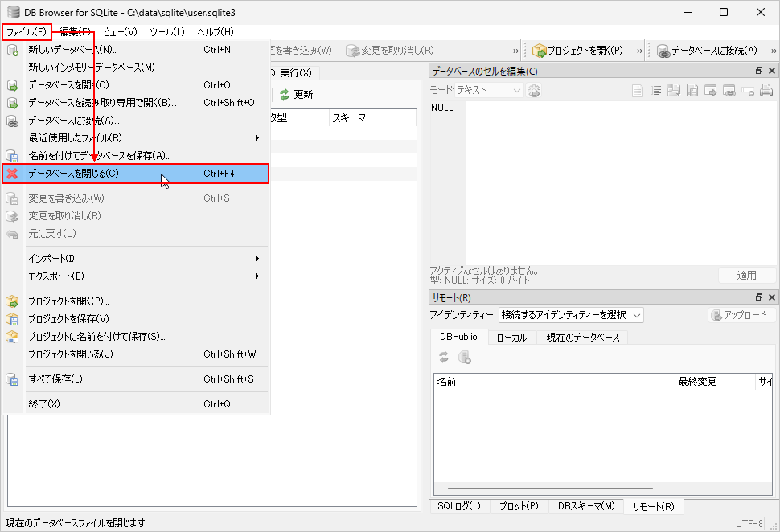This screenshot has height=532, width=780.
Task: Choose データベースに接続(A)... in File menu
Action: (135, 121)
